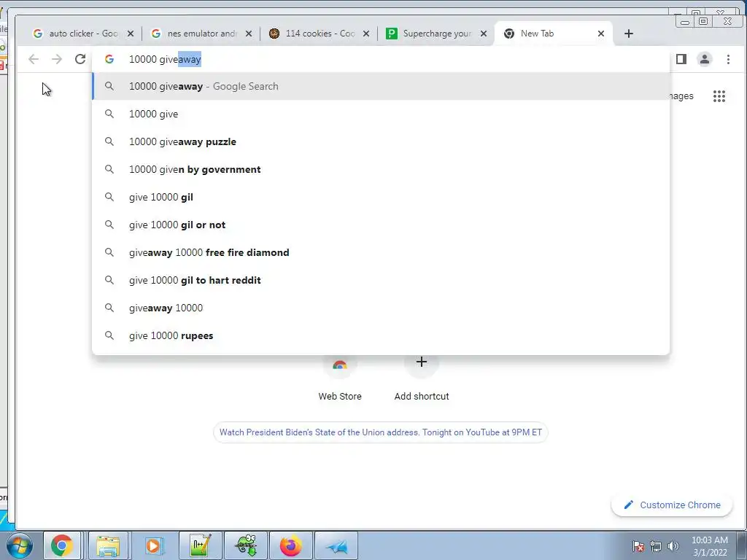The image size is (747, 560).
Task: Open Firefox from the taskbar
Action: click(x=291, y=545)
